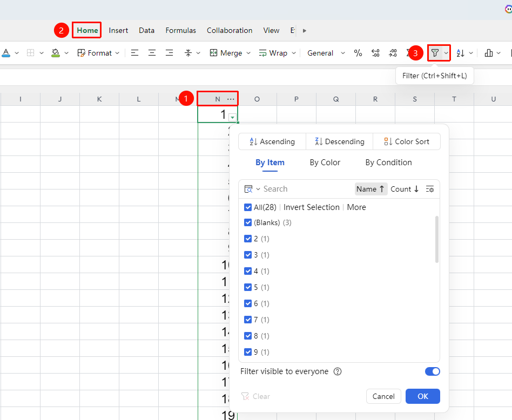Click the Invert Selection link
The image size is (512, 420).
[x=312, y=207]
